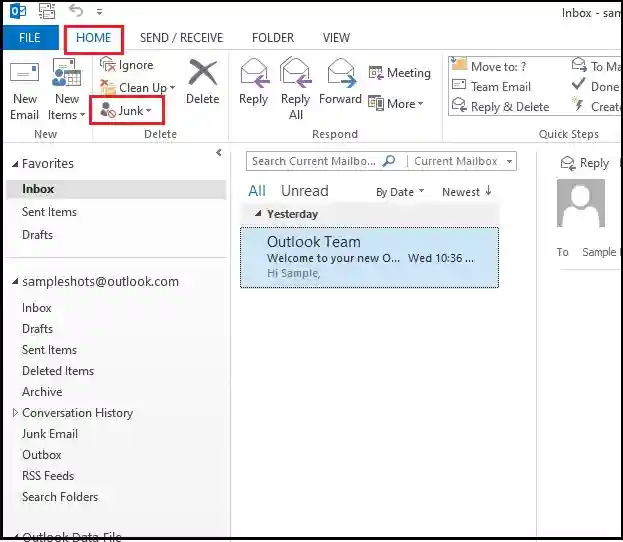Open the New Items button
The width and height of the screenshot is (623, 542).
66,91
